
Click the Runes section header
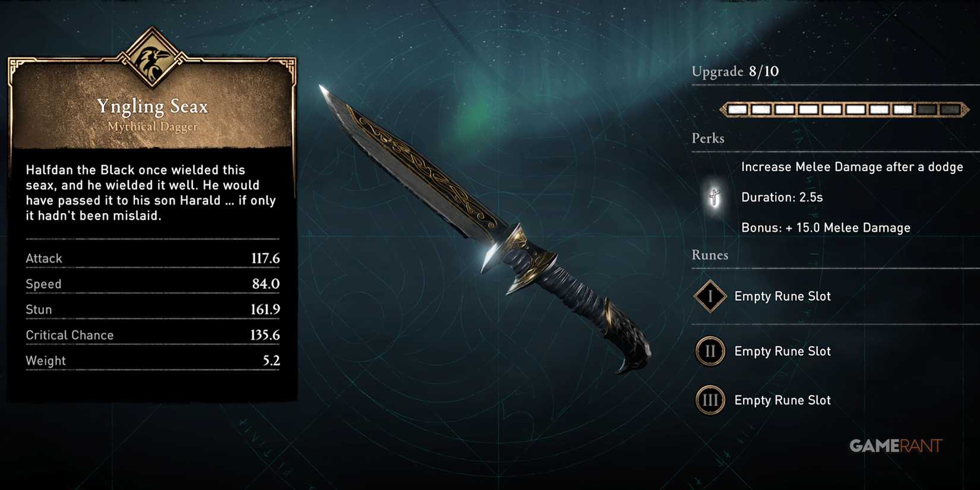pos(710,255)
